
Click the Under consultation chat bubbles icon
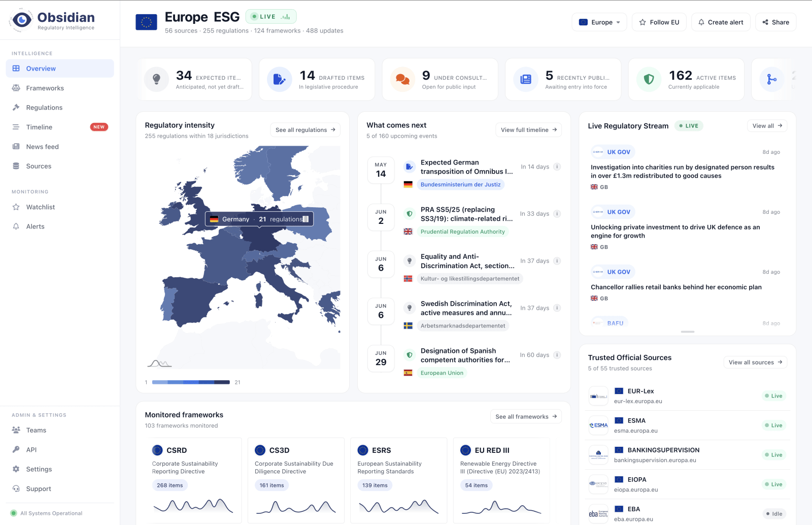tap(402, 79)
